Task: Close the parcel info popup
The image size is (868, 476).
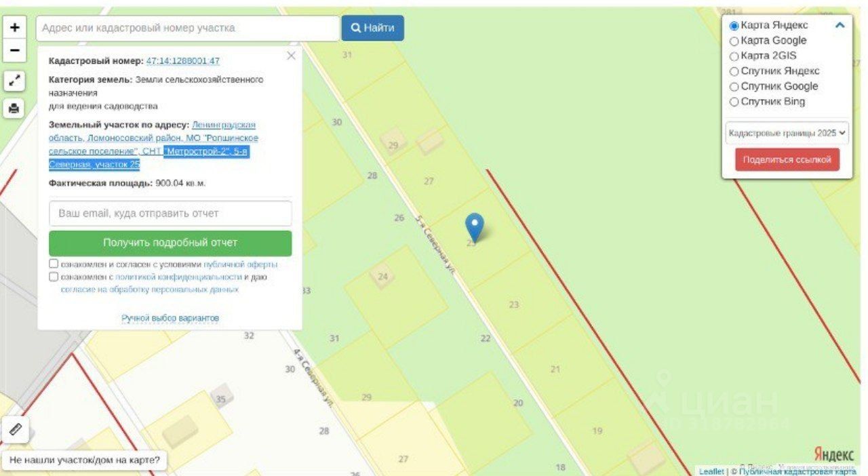Action: point(291,56)
